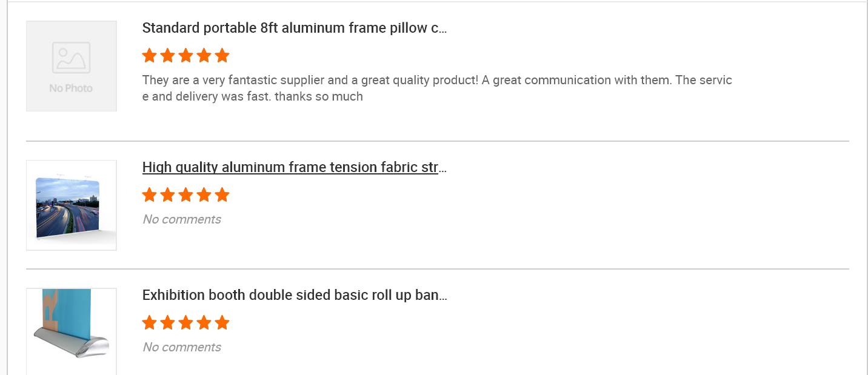Click the 'very fantastic supplier' review text
868x375 pixels.
pos(437,88)
